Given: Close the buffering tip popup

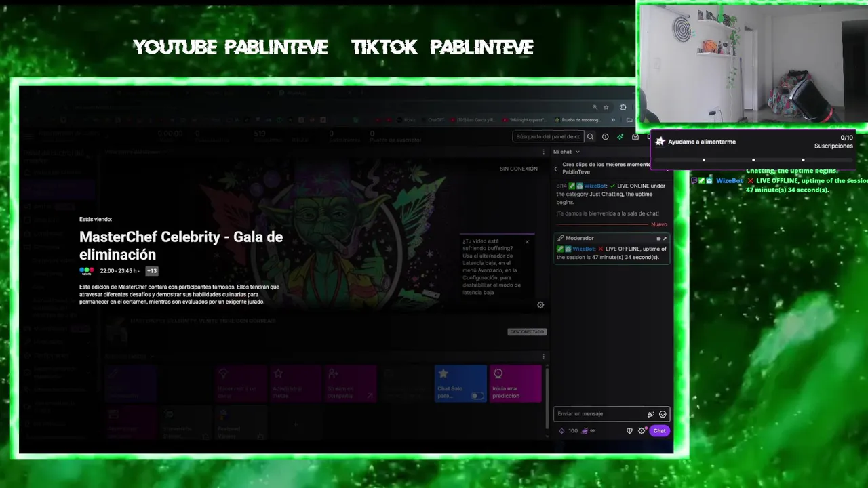Looking at the screenshot, I should tap(527, 241).
